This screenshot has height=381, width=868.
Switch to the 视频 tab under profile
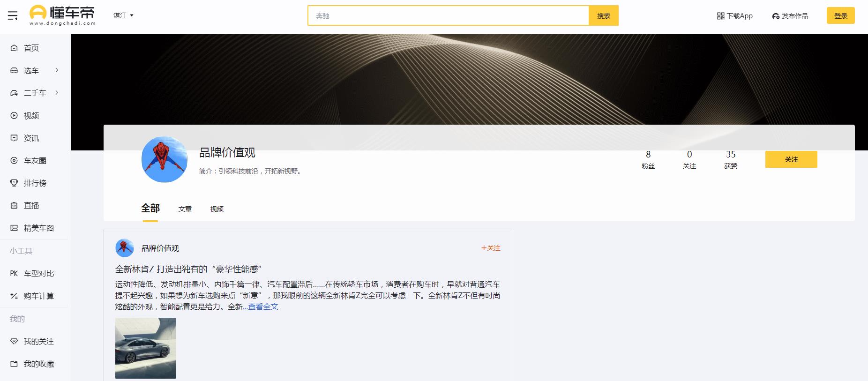click(x=217, y=209)
